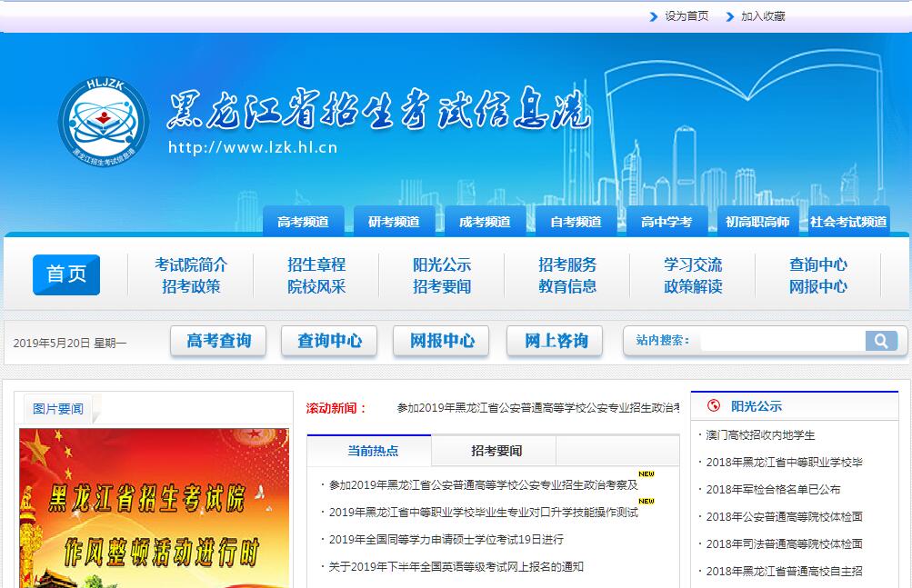Open the 网报中心 quick button
Viewport: 912px width, 588px height.
tap(442, 341)
